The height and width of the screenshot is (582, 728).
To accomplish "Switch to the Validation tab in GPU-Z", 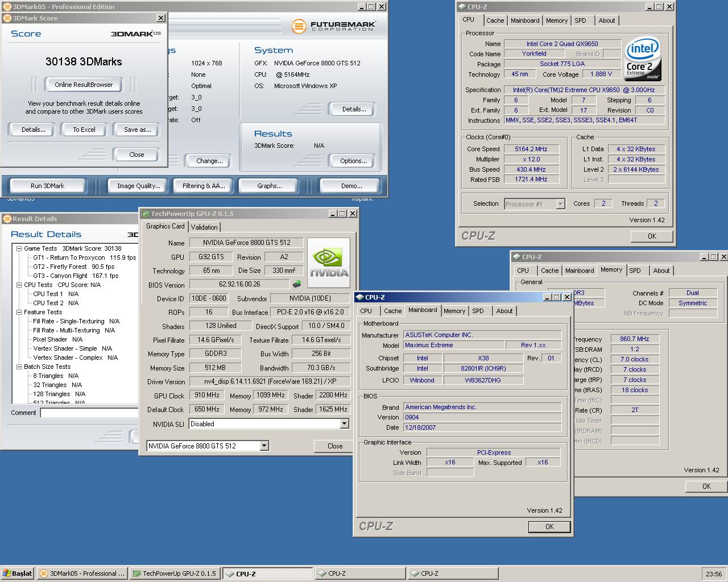I will [x=204, y=227].
